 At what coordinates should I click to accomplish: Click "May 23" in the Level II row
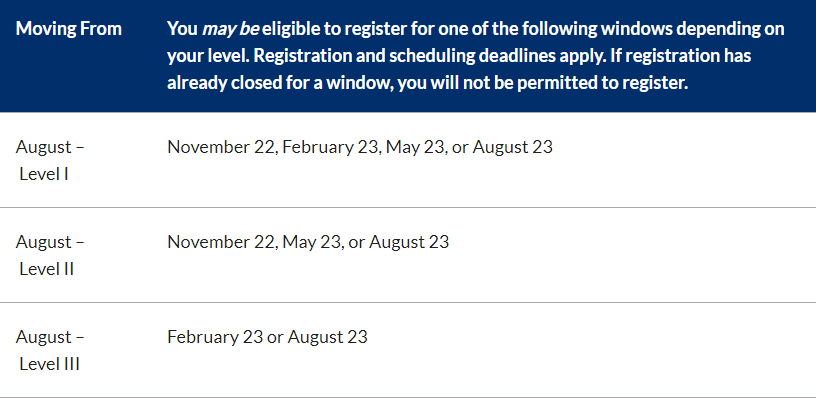click(x=312, y=242)
